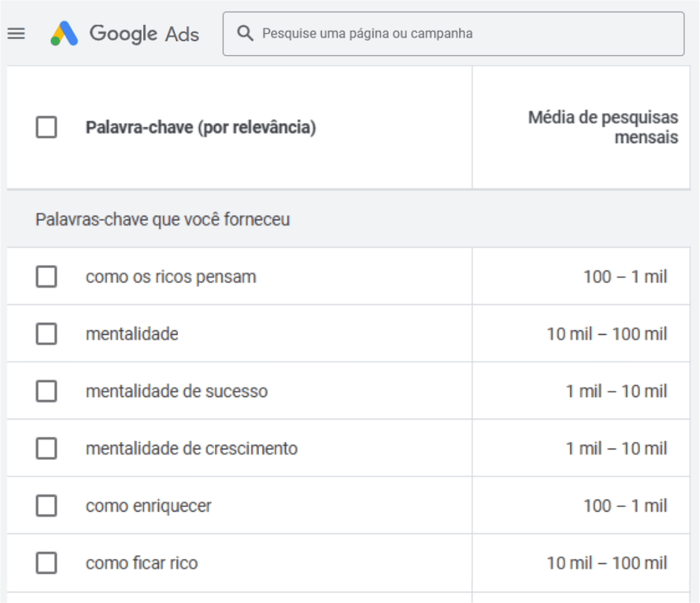Open the hamburger main menu
The width and height of the screenshot is (700, 603).
(16, 34)
